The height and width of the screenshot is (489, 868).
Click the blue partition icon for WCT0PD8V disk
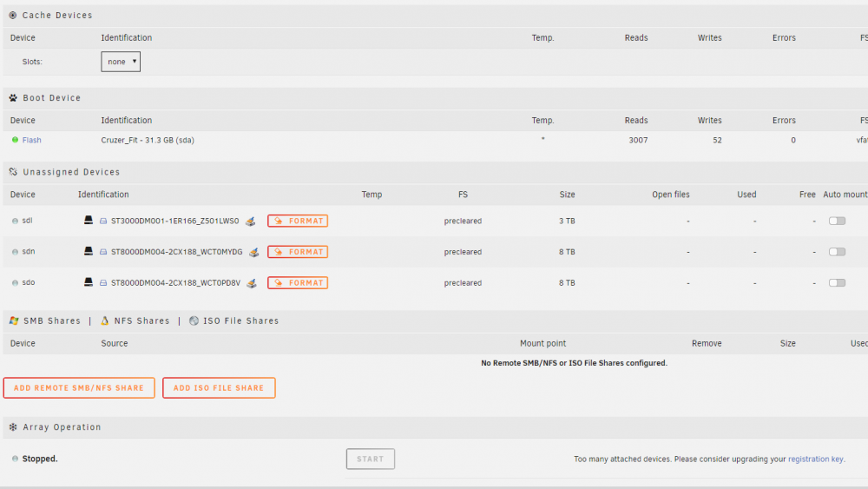click(x=103, y=283)
